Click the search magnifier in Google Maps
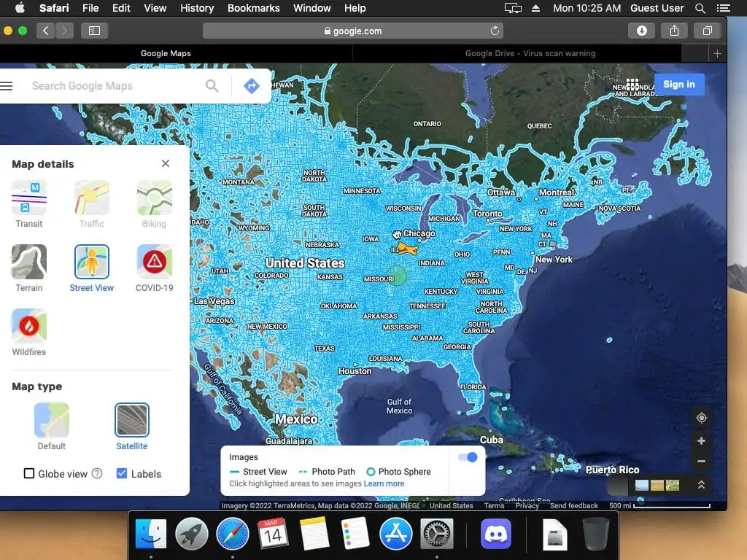Viewport: 747px width, 560px height. coord(212,86)
